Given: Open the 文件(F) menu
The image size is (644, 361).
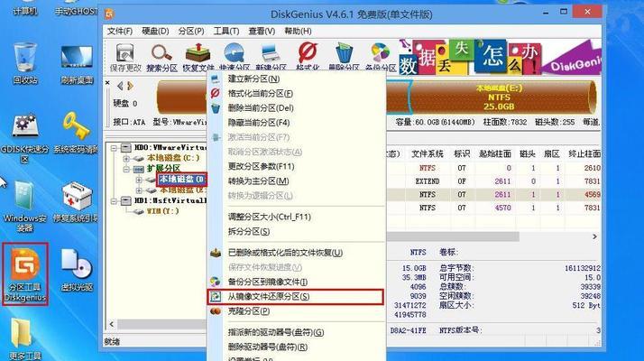Looking at the screenshot, I should (x=120, y=32).
